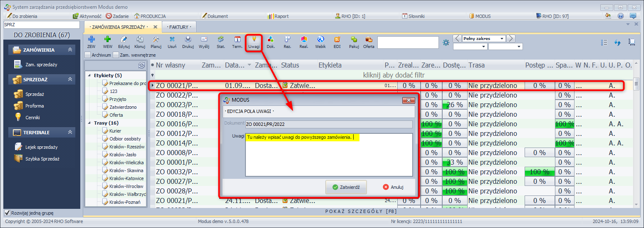
Task: Click the list view icon at toolbar right
Action: (604, 43)
